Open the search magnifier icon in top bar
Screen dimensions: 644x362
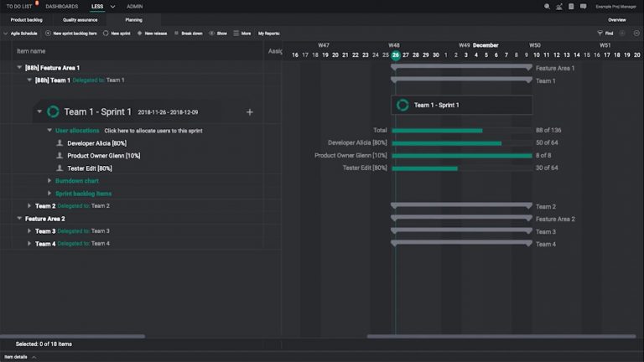pos(547,6)
